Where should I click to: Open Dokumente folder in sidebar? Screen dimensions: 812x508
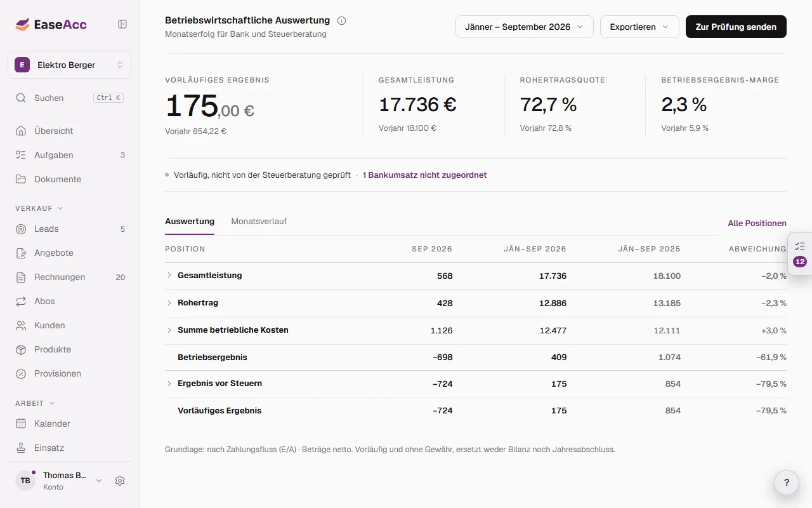(70, 179)
